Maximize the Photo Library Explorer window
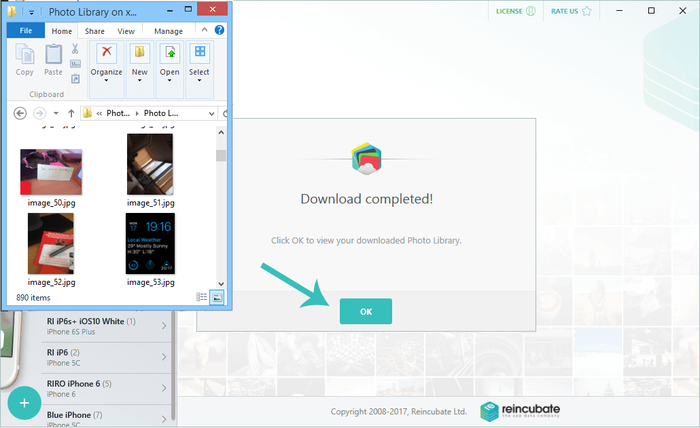This screenshot has height=428, width=700. (x=188, y=10)
